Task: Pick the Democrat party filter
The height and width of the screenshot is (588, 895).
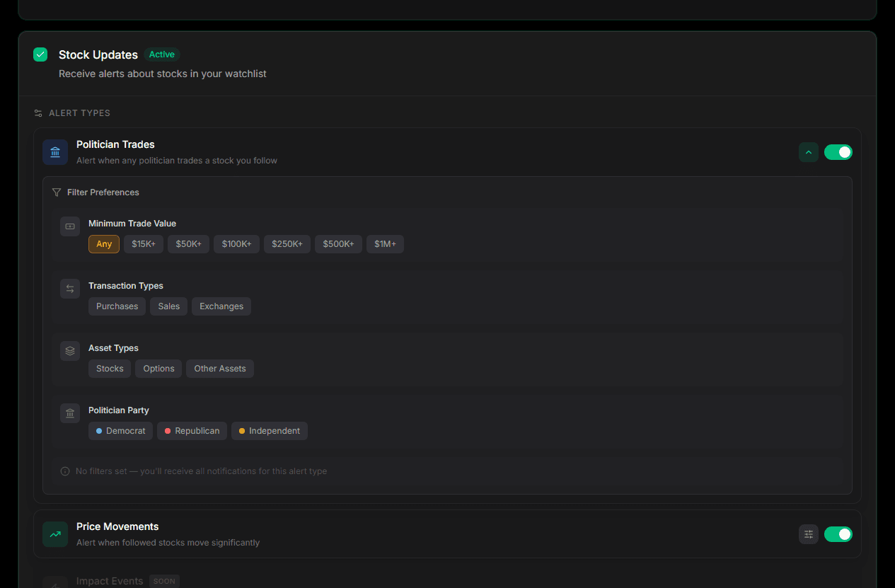Action: (x=120, y=431)
